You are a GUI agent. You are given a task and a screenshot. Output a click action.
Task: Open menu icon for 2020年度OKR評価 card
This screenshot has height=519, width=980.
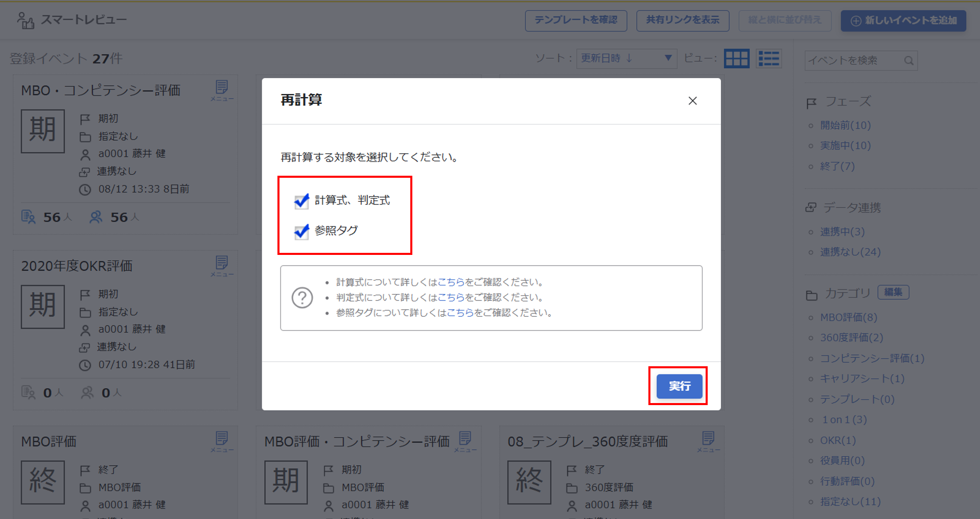(222, 266)
